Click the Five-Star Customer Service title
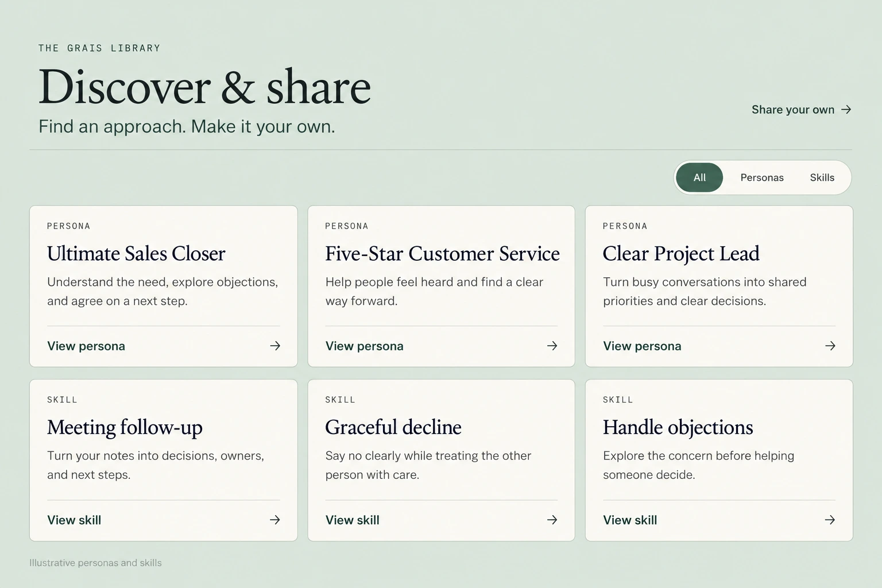 click(x=442, y=253)
